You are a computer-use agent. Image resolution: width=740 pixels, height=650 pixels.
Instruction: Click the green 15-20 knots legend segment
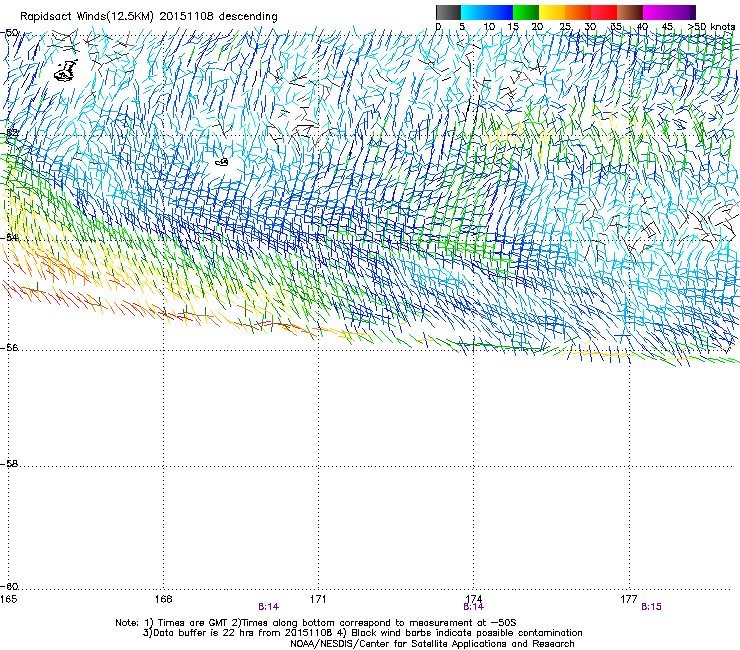point(526,12)
